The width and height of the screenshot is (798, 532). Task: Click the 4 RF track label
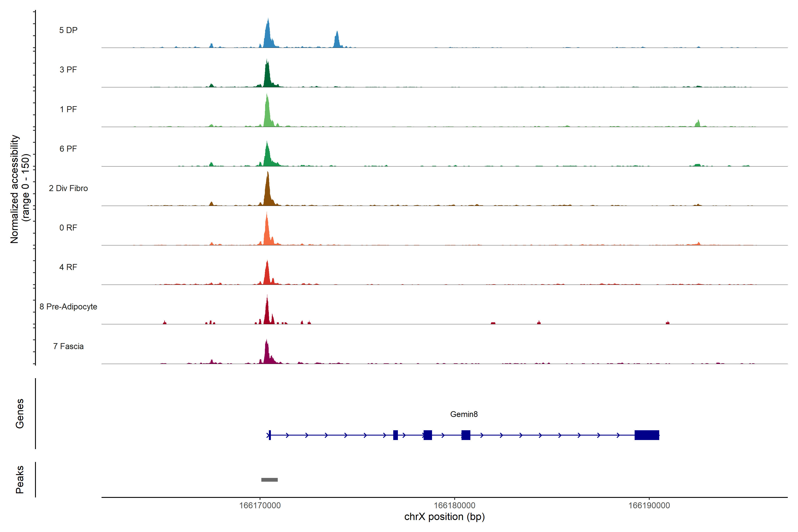[68, 267]
